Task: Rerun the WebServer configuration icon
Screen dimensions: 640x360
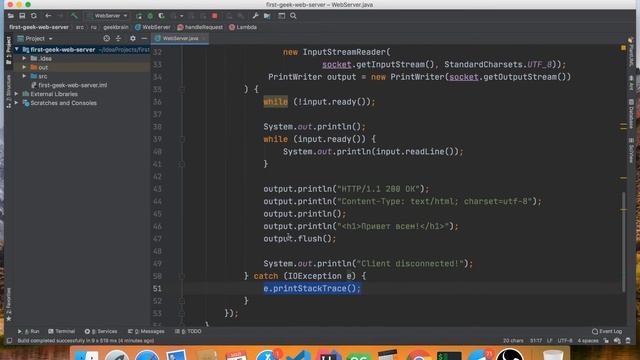Action: (139, 16)
